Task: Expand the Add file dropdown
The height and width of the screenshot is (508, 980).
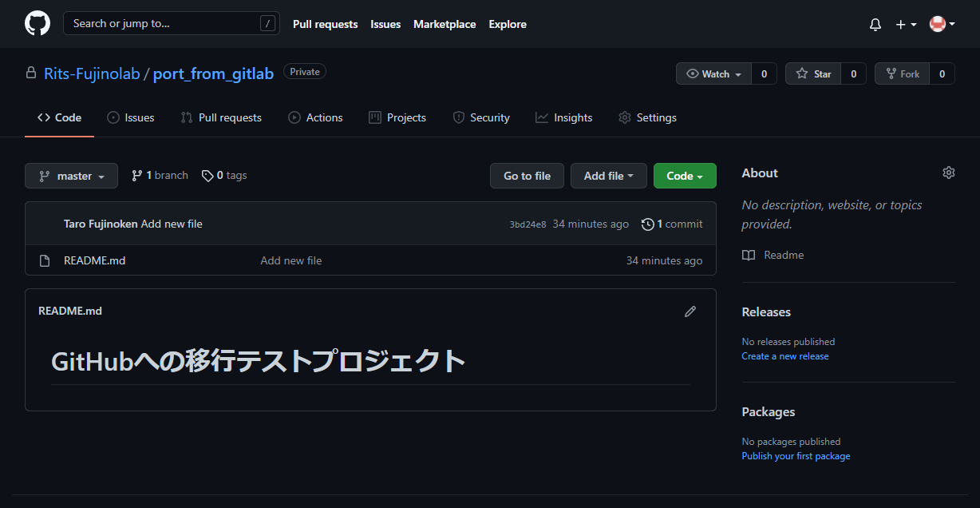Action: 608,175
